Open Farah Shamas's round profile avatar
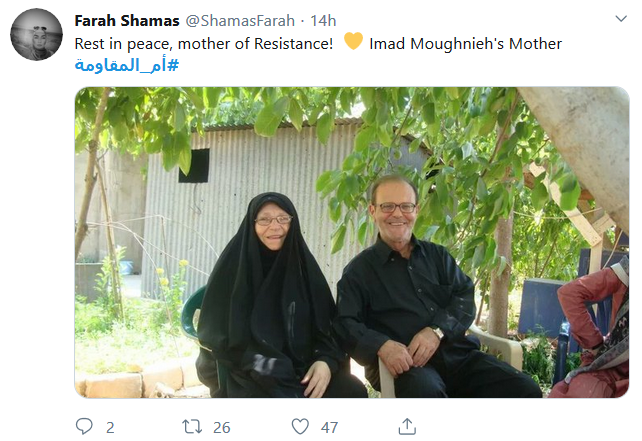This screenshot has width=642, height=441. (x=36, y=34)
